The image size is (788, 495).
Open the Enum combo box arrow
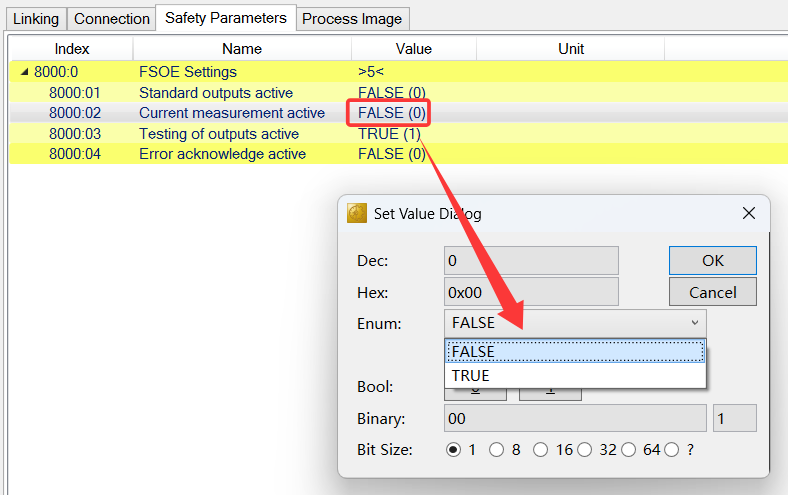click(x=695, y=323)
